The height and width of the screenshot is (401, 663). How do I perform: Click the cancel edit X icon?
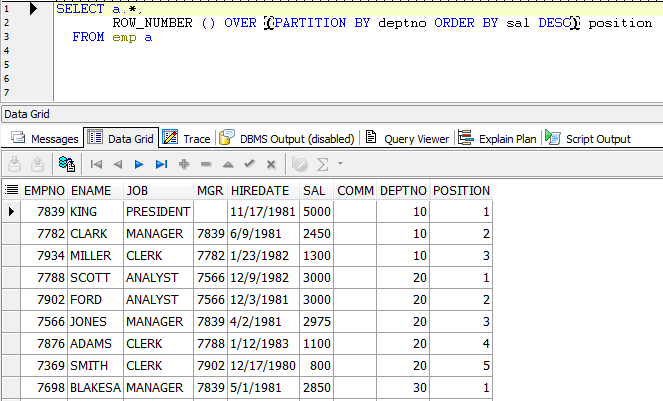click(x=271, y=164)
